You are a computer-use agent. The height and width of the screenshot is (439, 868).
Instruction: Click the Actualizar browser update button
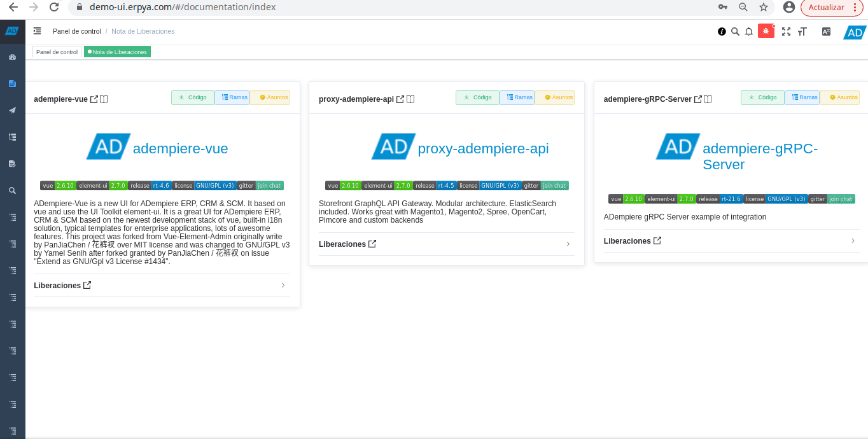832,7
